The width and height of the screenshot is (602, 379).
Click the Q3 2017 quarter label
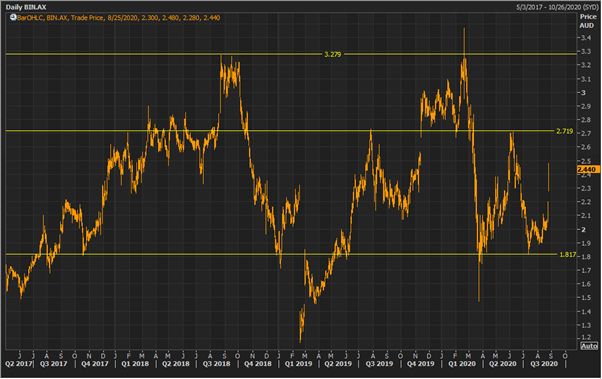[x=53, y=364]
